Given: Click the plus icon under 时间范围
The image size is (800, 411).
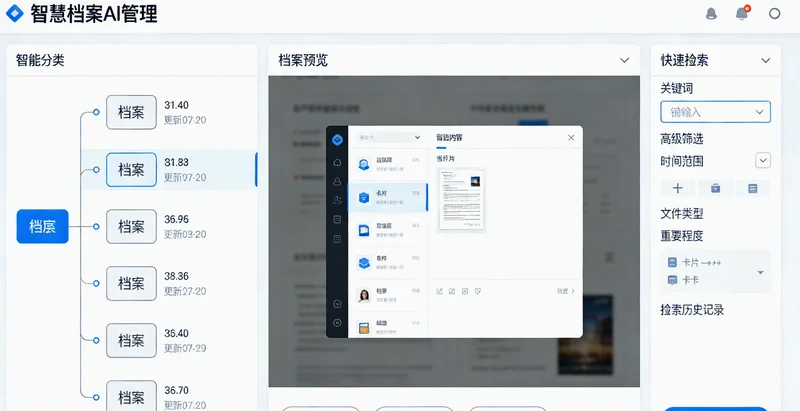Looking at the screenshot, I should coord(678,188).
